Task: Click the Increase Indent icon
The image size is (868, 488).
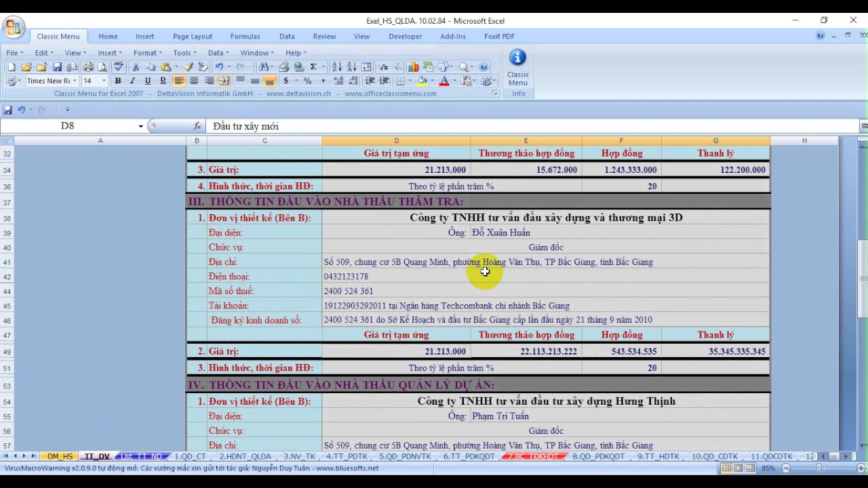Action: tap(384, 81)
